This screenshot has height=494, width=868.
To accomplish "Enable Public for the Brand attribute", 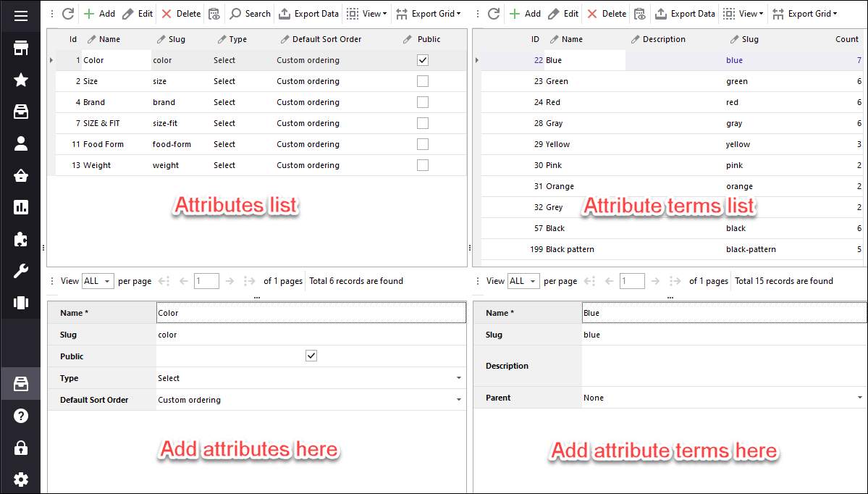I will [422, 101].
